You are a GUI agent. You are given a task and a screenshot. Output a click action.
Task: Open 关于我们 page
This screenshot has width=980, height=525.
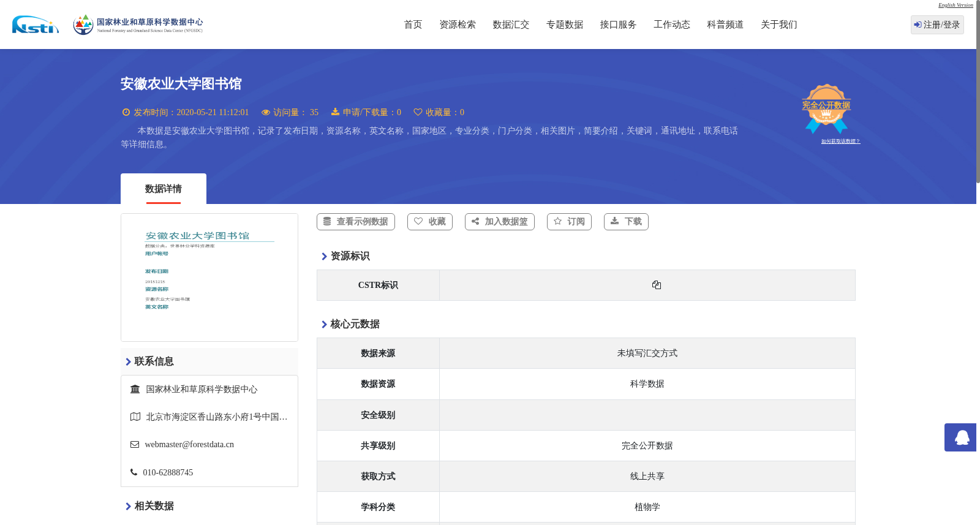pos(779,25)
